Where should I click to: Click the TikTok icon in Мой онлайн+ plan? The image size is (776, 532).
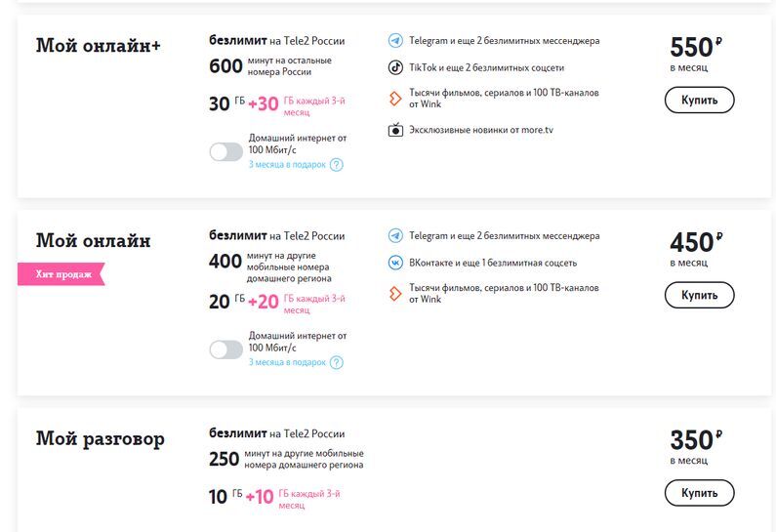[395, 68]
